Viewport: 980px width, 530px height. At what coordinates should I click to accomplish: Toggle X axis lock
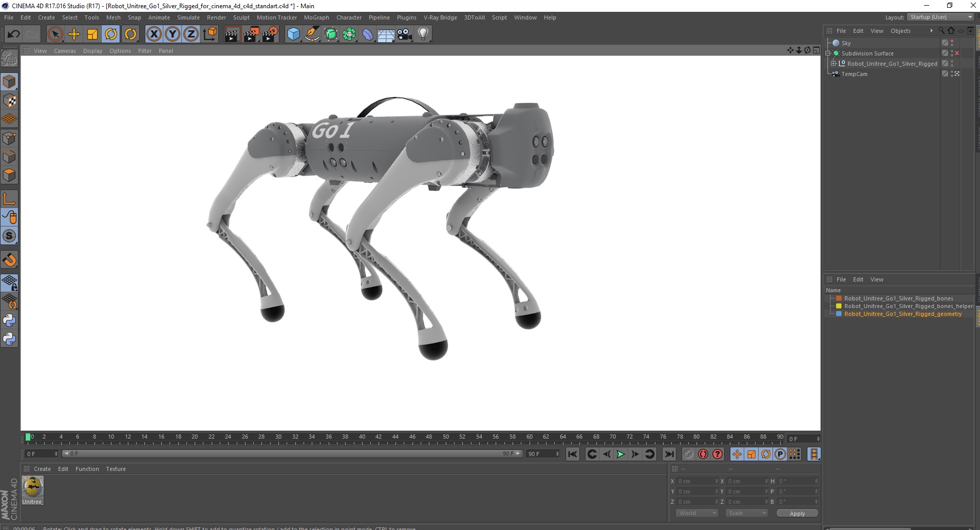click(x=154, y=34)
